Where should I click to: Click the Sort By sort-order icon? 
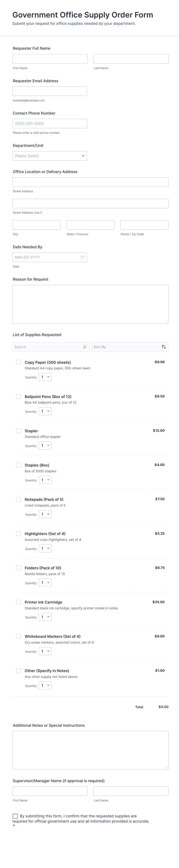(x=163, y=347)
